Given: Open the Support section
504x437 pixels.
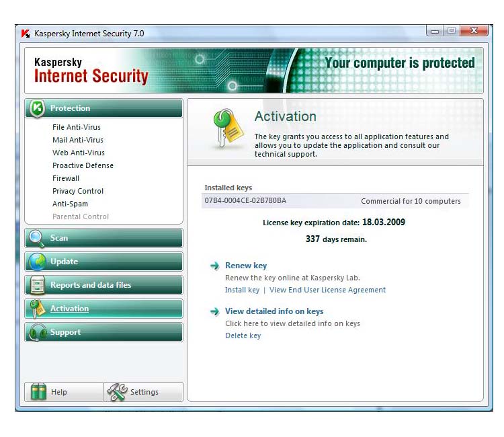Looking at the screenshot, I should [103, 332].
